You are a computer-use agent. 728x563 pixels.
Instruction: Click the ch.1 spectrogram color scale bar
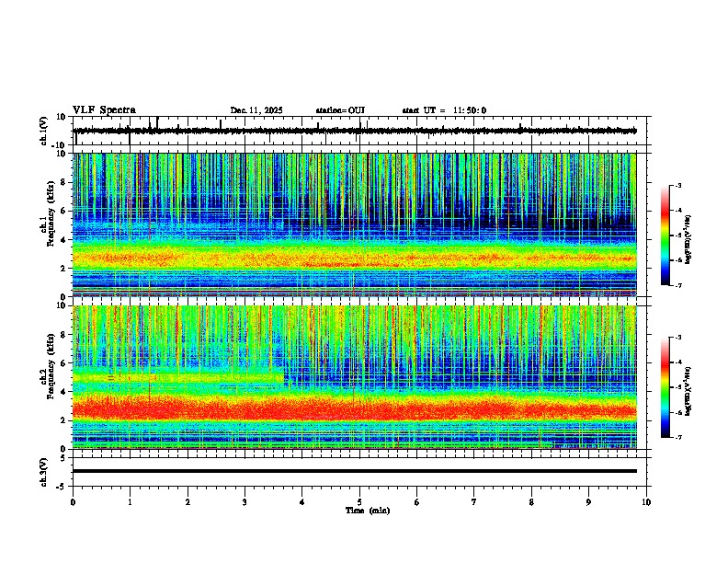point(665,235)
